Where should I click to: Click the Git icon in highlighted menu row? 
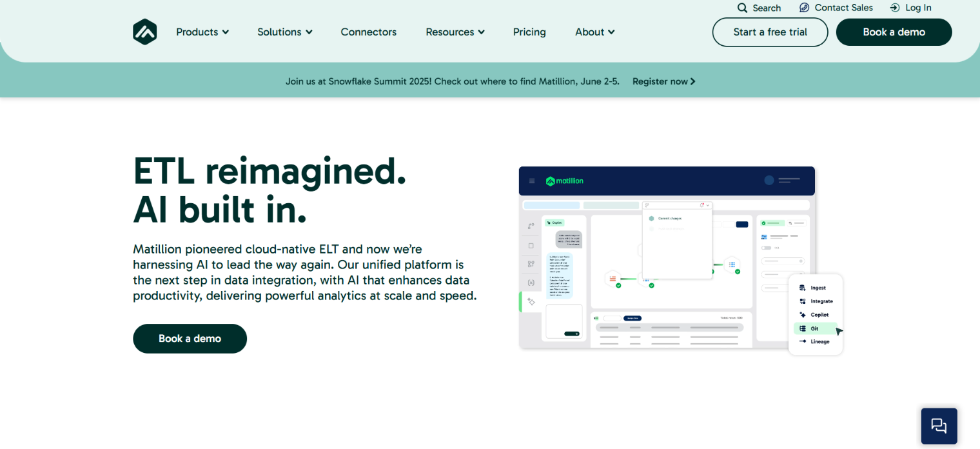click(803, 328)
